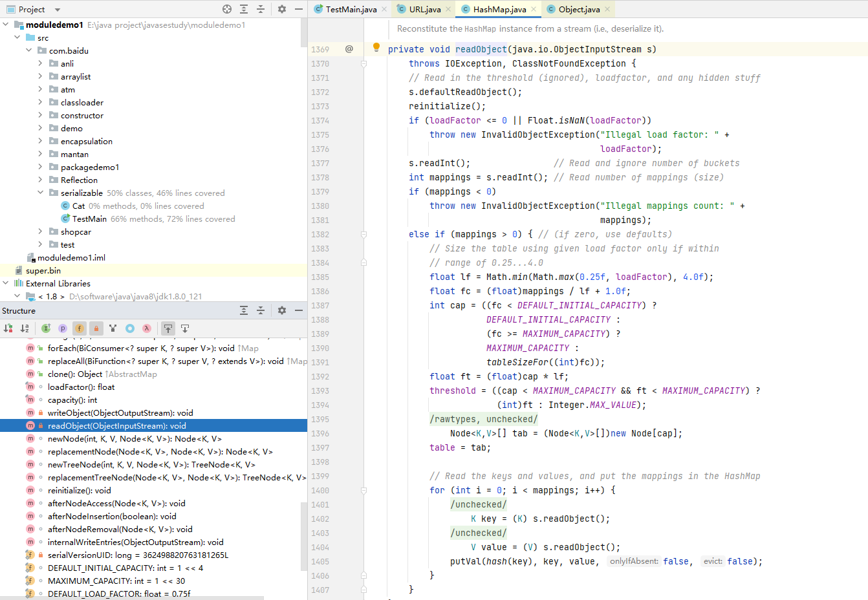
Task: Expand the classloader package
Action: (41, 102)
